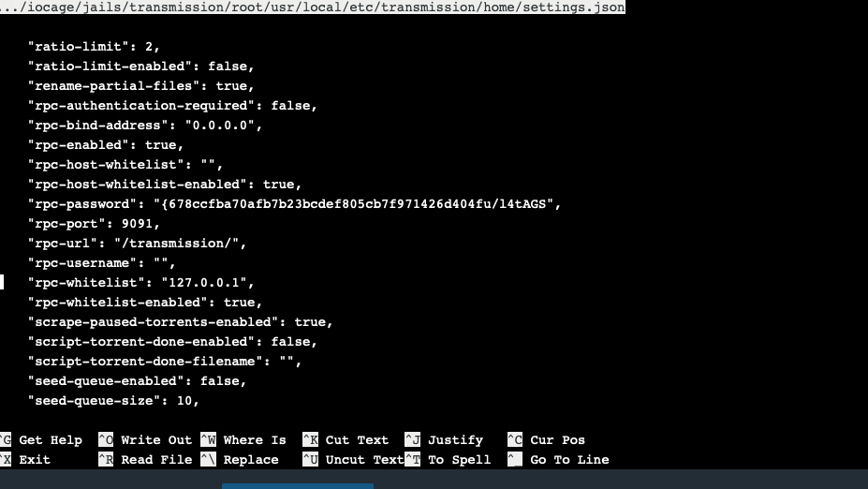The height and width of the screenshot is (489, 868).
Task: Click the Cut Text shortcut label
Action: pos(357,440)
